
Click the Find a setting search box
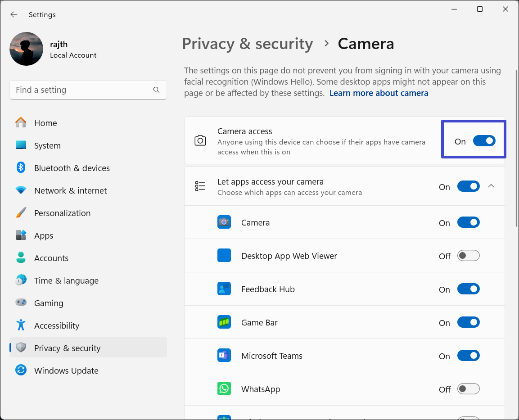(x=81, y=90)
